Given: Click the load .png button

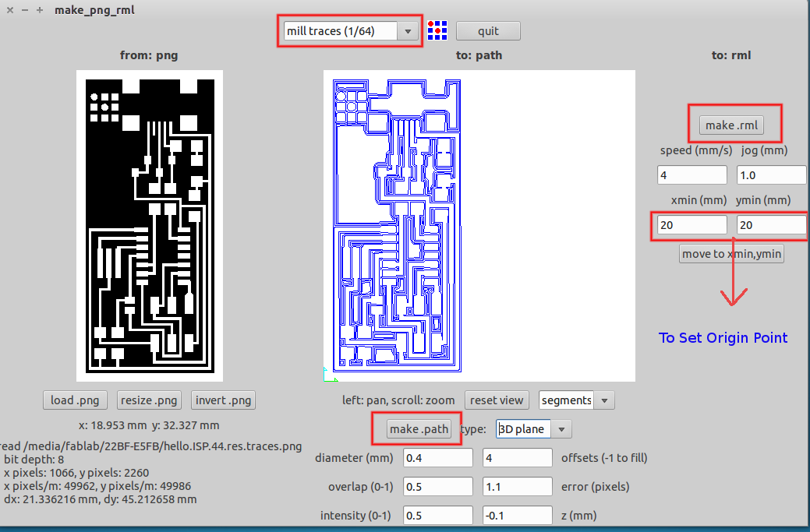Looking at the screenshot, I should click(x=75, y=400).
